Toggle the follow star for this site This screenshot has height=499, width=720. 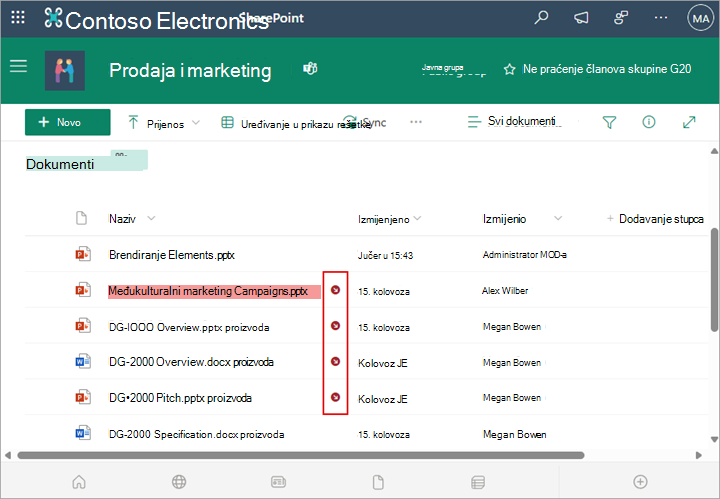click(509, 69)
